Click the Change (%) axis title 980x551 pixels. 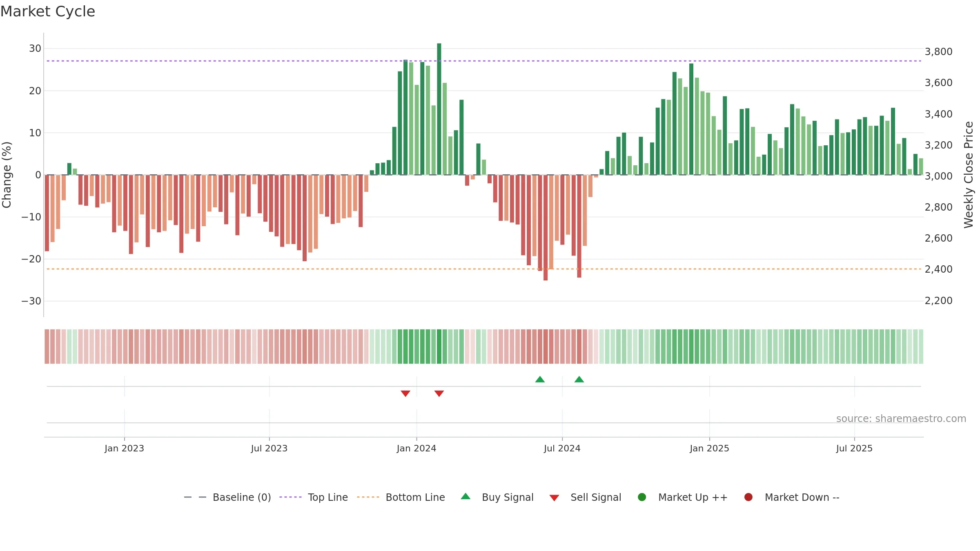click(x=7, y=175)
